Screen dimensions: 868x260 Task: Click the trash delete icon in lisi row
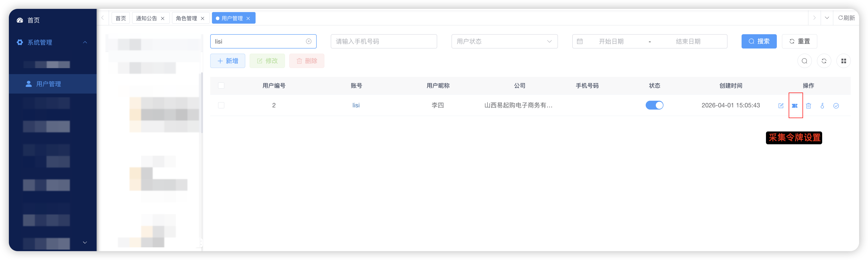tap(808, 106)
